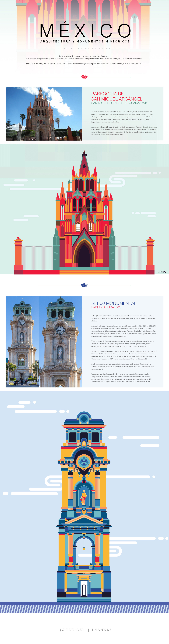
Task: Click heading 'Reloj Monumental'
Action: [x=114, y=303]
